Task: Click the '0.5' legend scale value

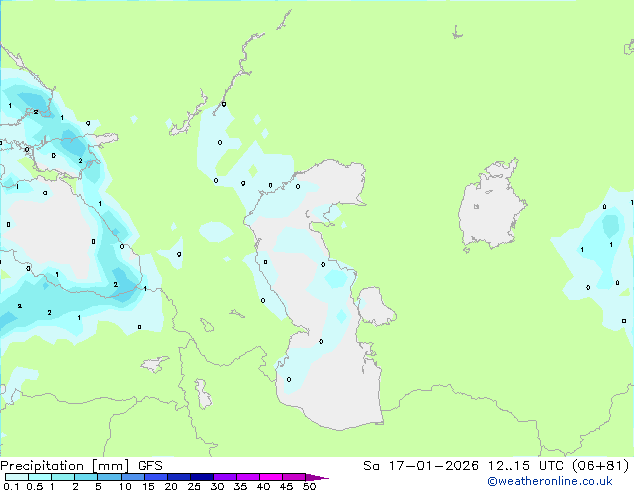Action: point(35,486)
